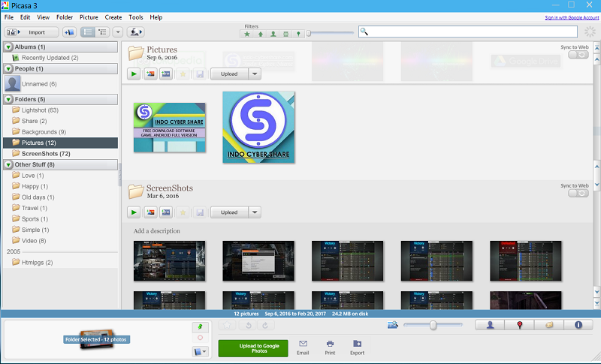The height and width of the screenshot is (364, 601).
Task: Click the share on Google+ toolbar icon
Action: (135, 32)
